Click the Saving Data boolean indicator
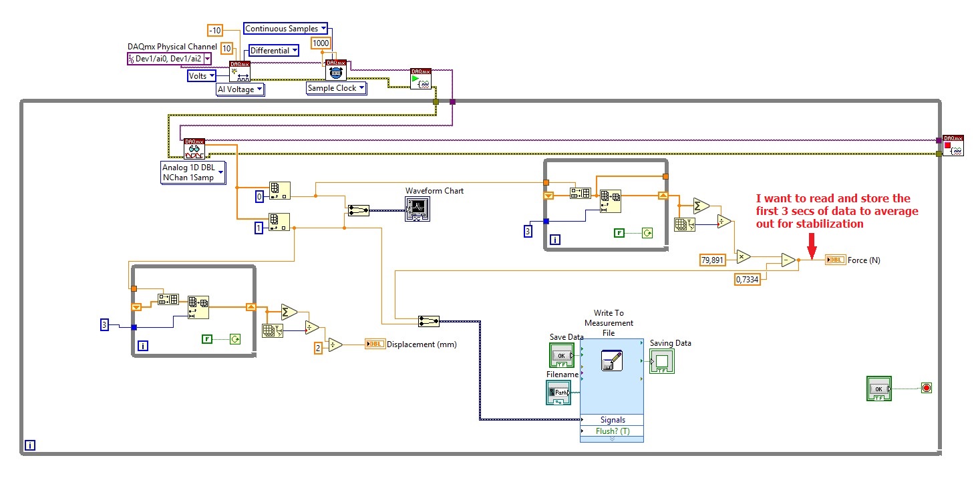The height and width of the screenshot is (490, 980). pos(662,361)
